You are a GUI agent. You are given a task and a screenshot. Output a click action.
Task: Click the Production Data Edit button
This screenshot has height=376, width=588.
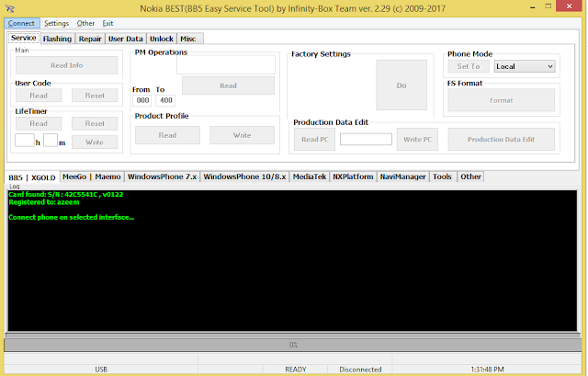click(501, 139)
